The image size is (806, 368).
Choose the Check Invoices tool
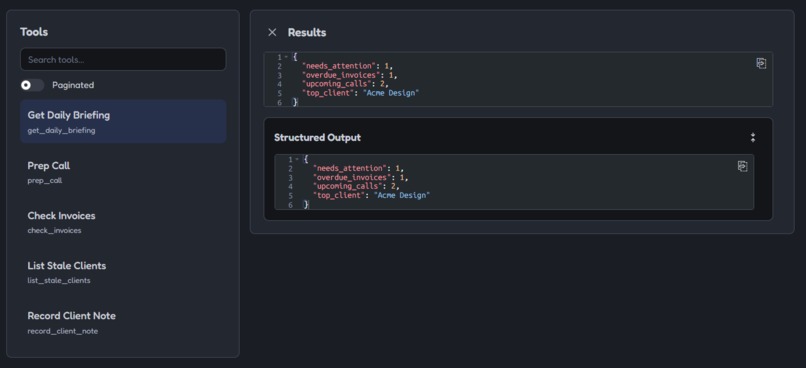[123, 222]
